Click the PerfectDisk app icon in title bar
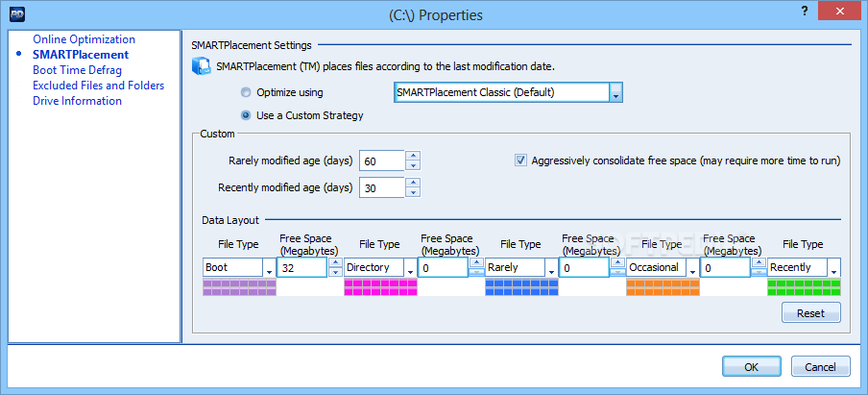 coord(15,15)
